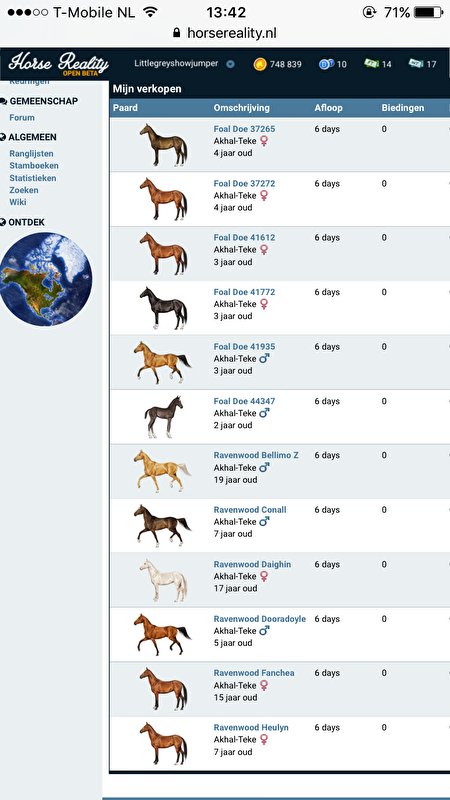Click the female symbol on Ravenwood Daighin
Viewport: 450px width, 800px height.
[264, 577]
